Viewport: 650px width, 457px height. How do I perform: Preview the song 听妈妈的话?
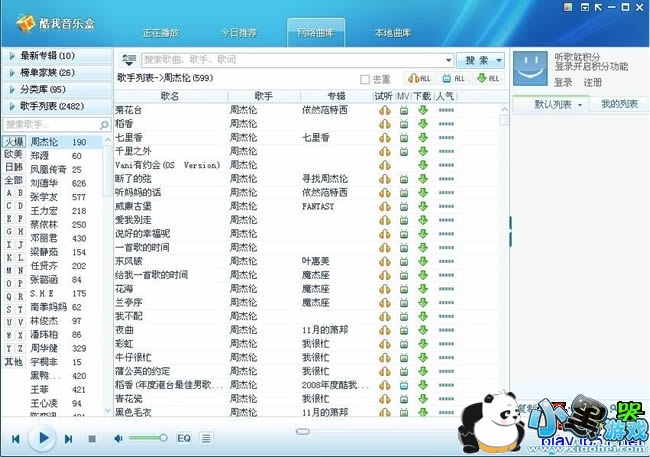point(385,193)
